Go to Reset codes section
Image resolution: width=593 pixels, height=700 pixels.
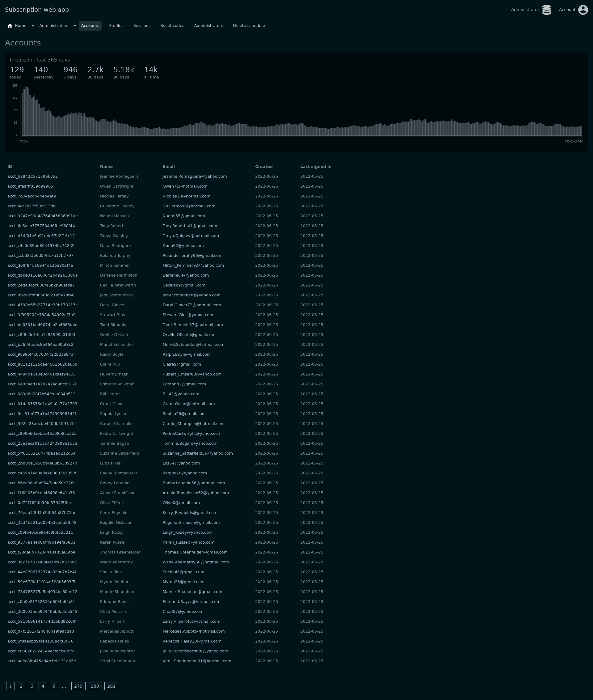pyautogui.click(x=172, y=26)
